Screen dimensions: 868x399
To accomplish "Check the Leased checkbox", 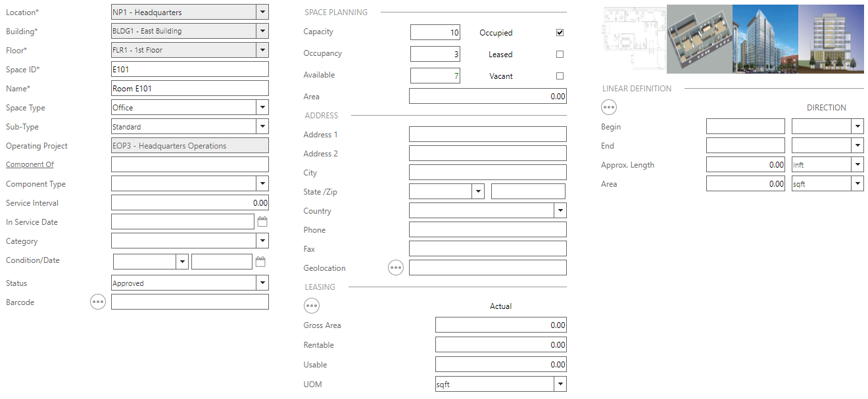I will tap(560, 55).
